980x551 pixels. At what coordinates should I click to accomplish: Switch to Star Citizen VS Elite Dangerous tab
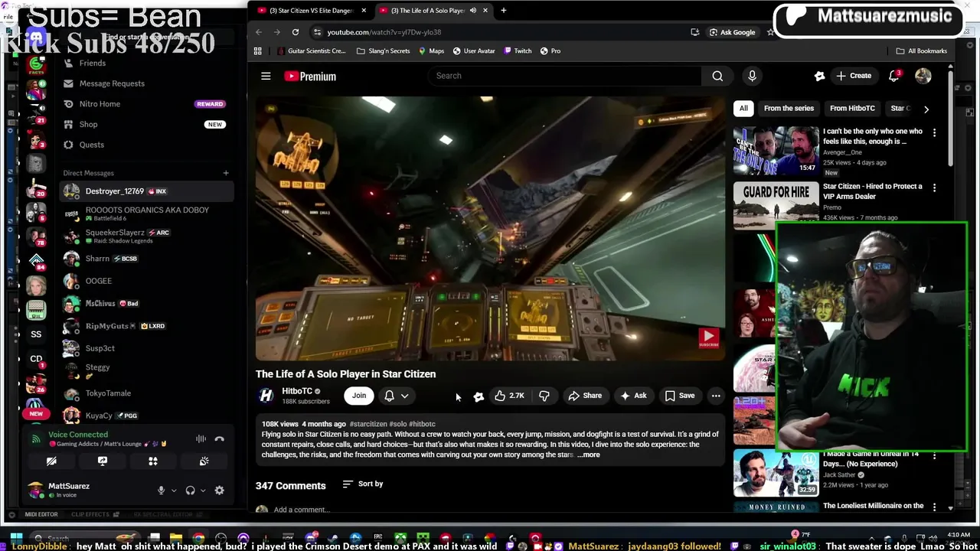pos(310,11)
